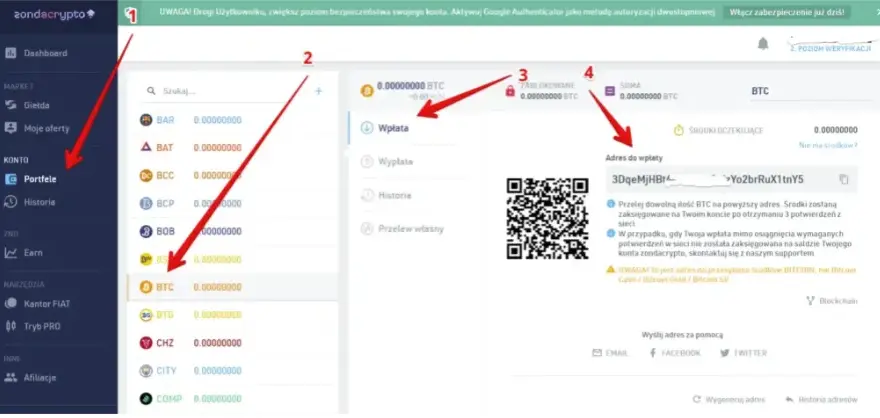Screen dimensions: 880x418
Task: Select the BCP wallet row
Action: 232,204
